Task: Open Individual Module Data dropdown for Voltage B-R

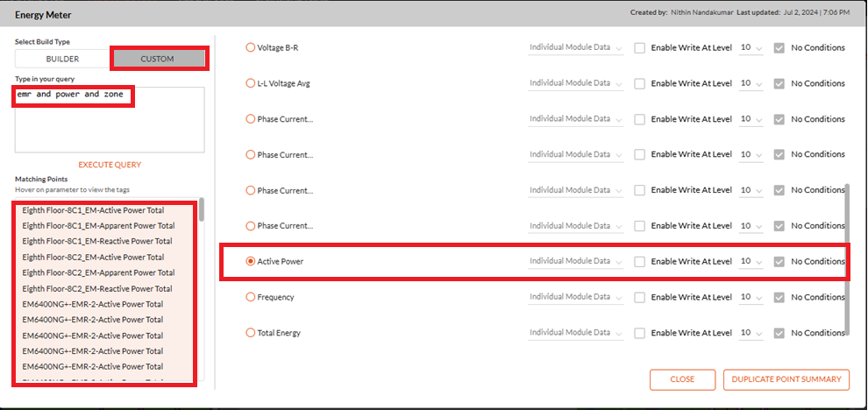Action: 576,47
